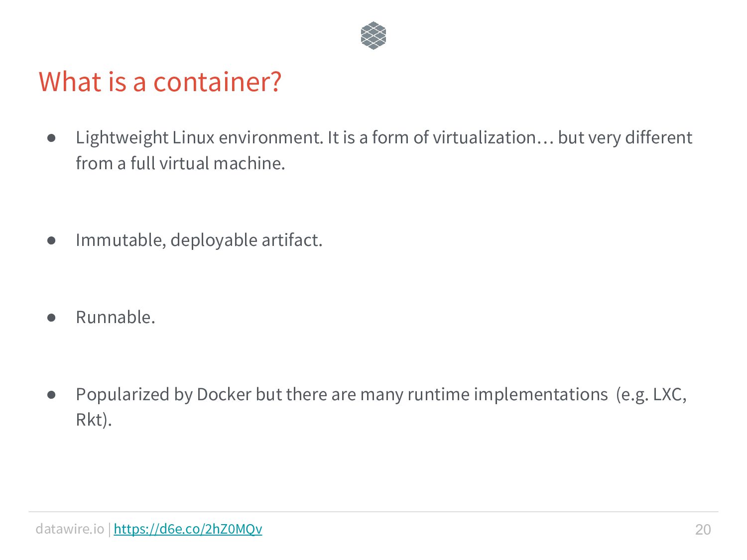Click the "Rkt)." text line

94,420
